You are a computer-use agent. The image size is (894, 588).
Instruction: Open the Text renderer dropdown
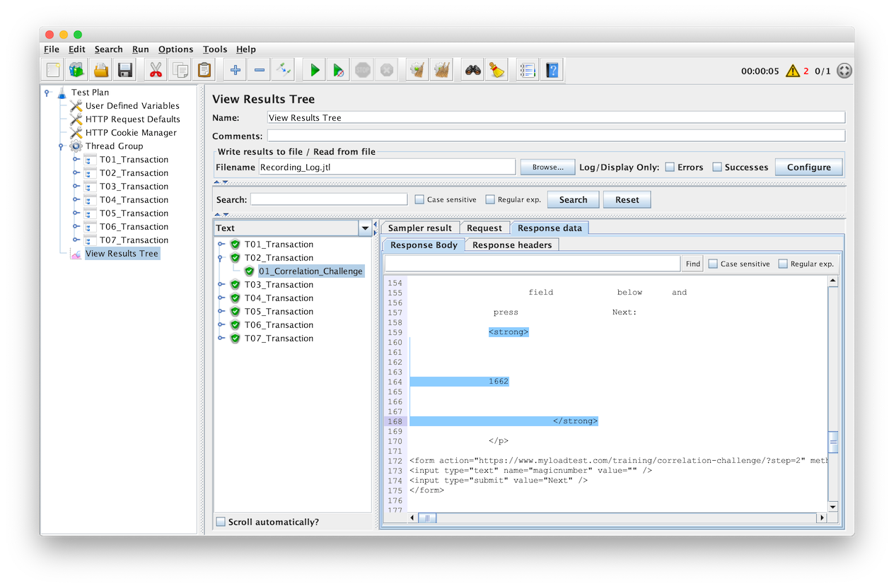point(365,228)
